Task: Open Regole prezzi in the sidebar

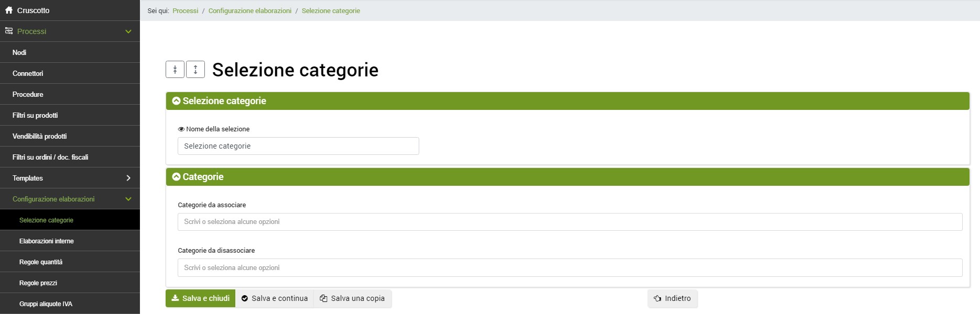Action: coord(38,283)
